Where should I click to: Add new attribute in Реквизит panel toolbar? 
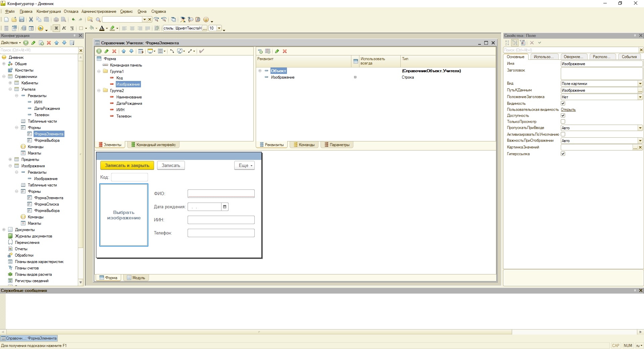[260, 51]
